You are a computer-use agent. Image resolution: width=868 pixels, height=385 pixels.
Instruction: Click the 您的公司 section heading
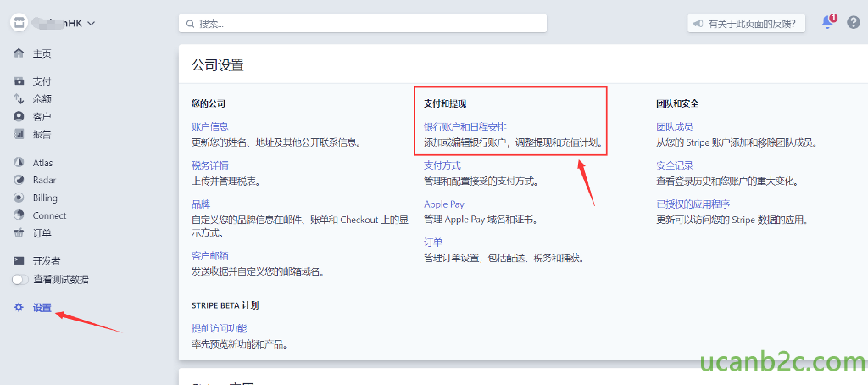tap(209, 103)
